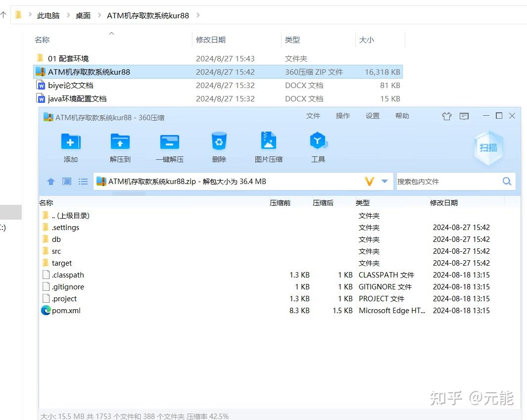Expand chevron after 桌面 in address bar

(99, 15)
